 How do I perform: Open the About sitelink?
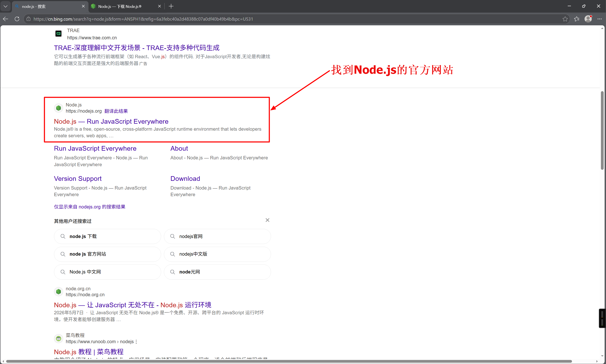[179, 148]
